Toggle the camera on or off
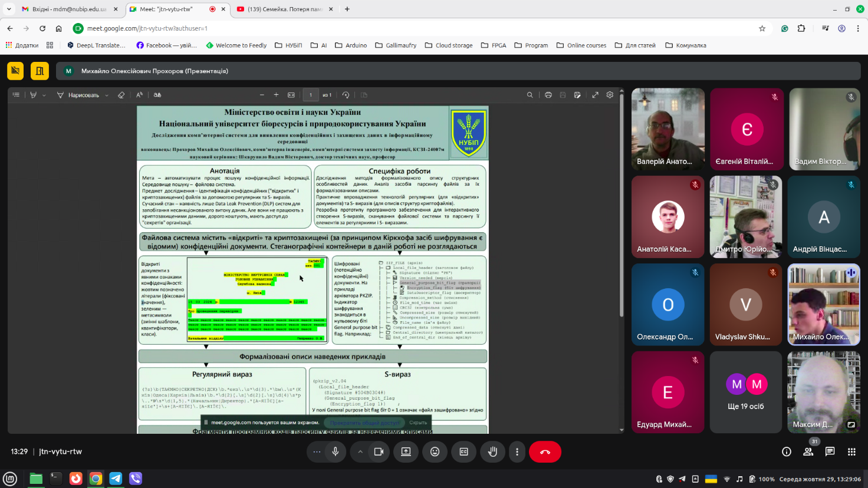Image resolution: width=868 pixels, height=488 pixels. pos(379,451)
